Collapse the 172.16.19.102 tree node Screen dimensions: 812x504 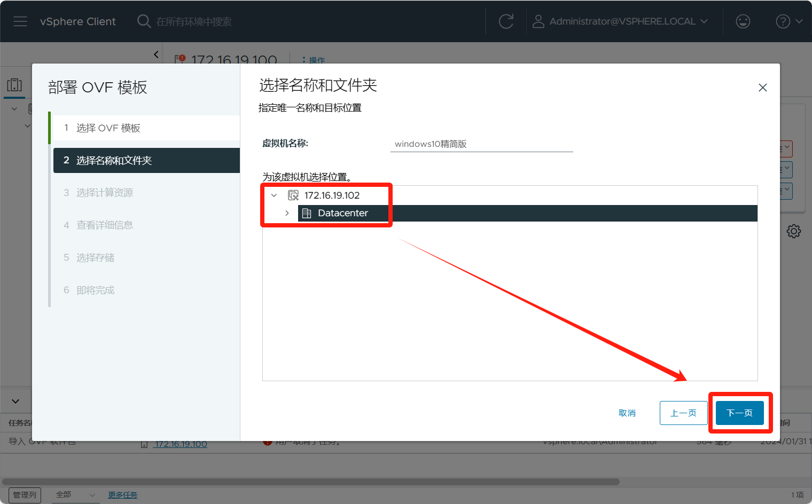coord(274,195)
